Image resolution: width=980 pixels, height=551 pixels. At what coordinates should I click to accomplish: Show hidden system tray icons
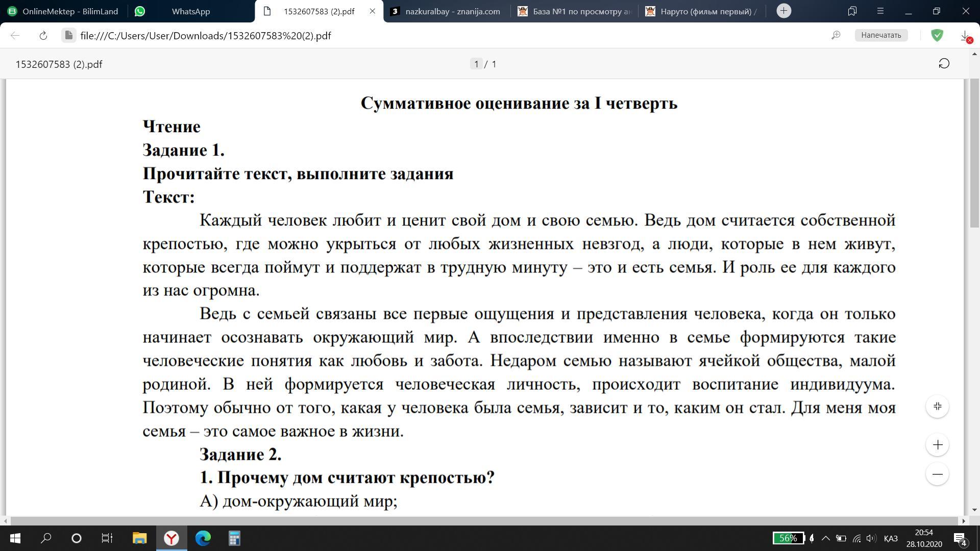pyautogui.click(x=826, y=538)
